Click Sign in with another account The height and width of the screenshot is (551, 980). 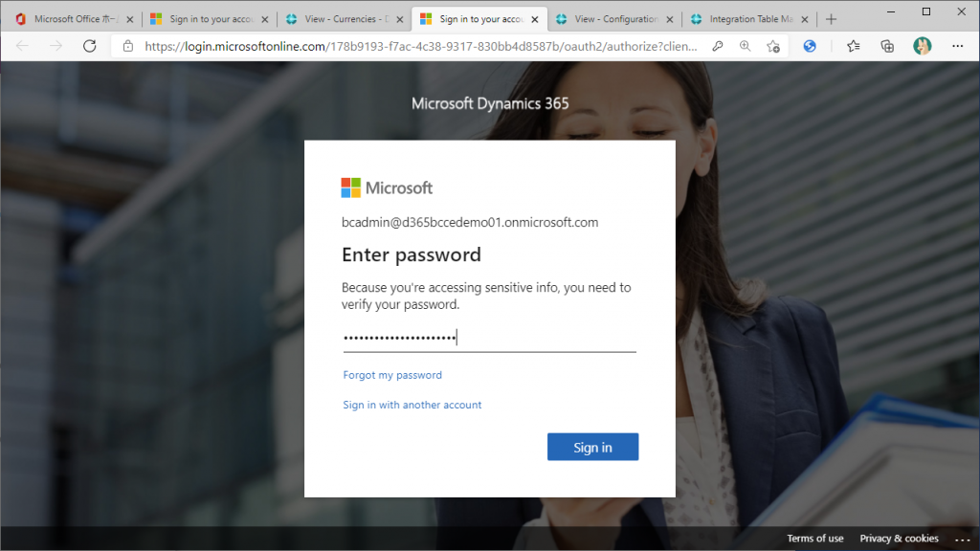pyautogui.click(x=412, y=405)
